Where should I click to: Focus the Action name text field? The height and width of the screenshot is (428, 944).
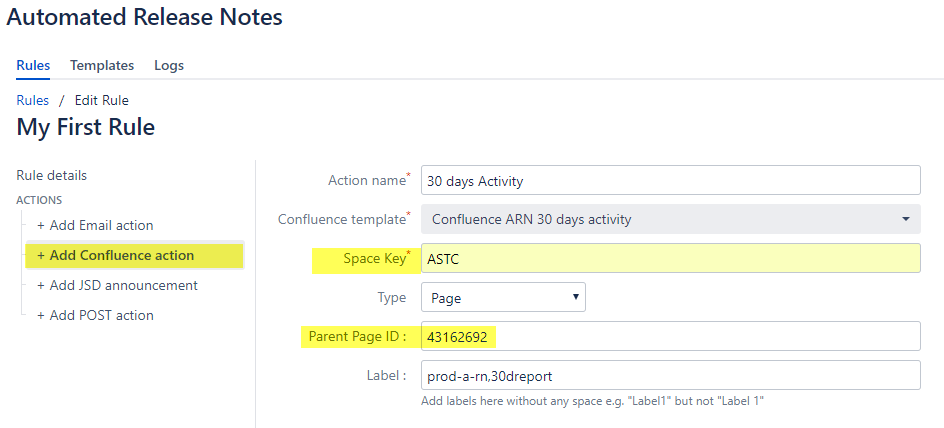pyautogui.click(x=670, y=181)
